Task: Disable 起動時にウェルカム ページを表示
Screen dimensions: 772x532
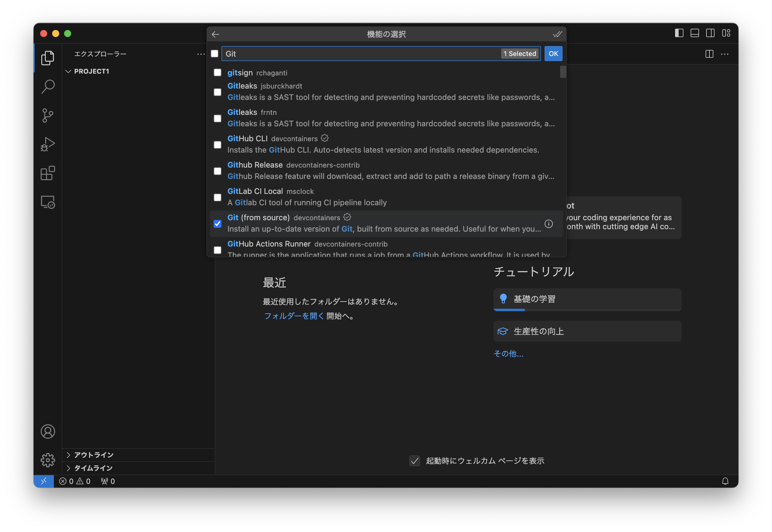Action: [x=414, y=461]
